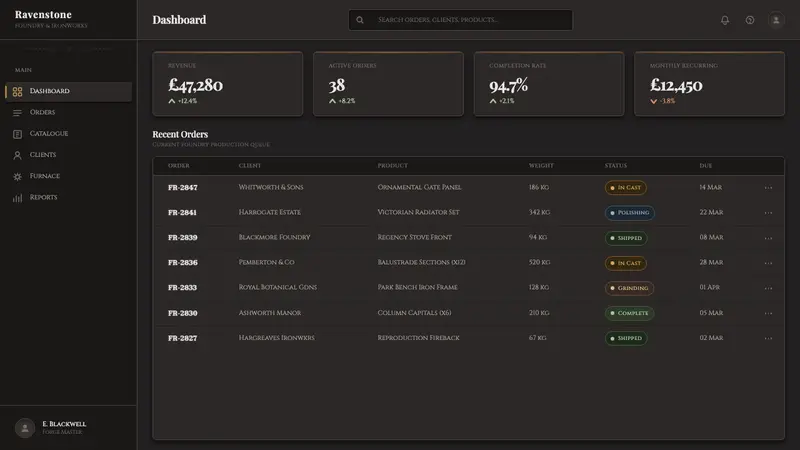Click the Polishing status badge
The width and height of the screenshot is (800, 450).
[630, 213]
